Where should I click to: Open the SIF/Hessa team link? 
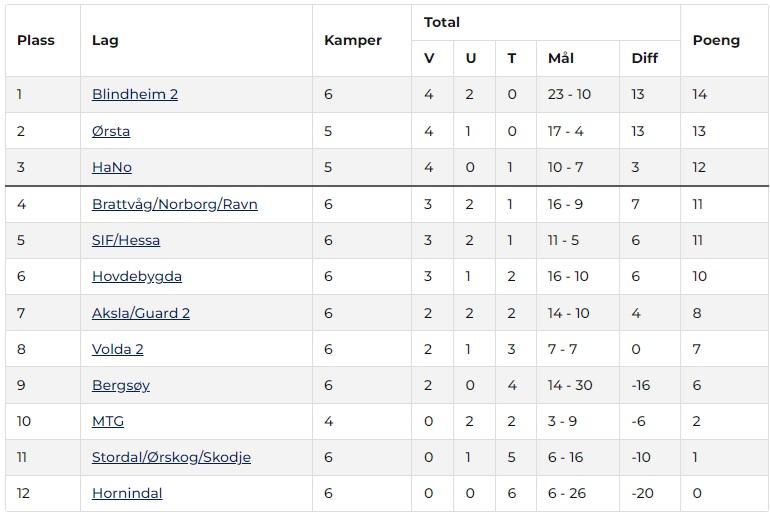[125, 240]
